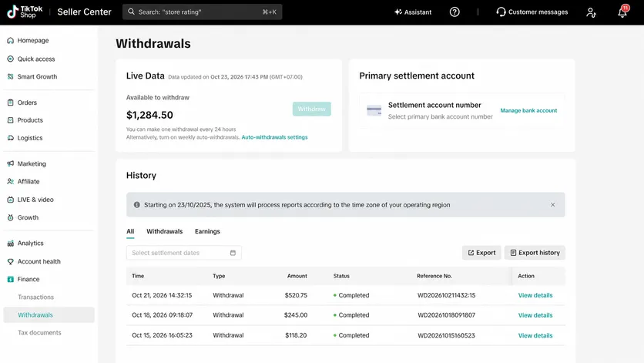Open Growth in sidebar
The image size is (644, 363).
(x=23, y=217)
